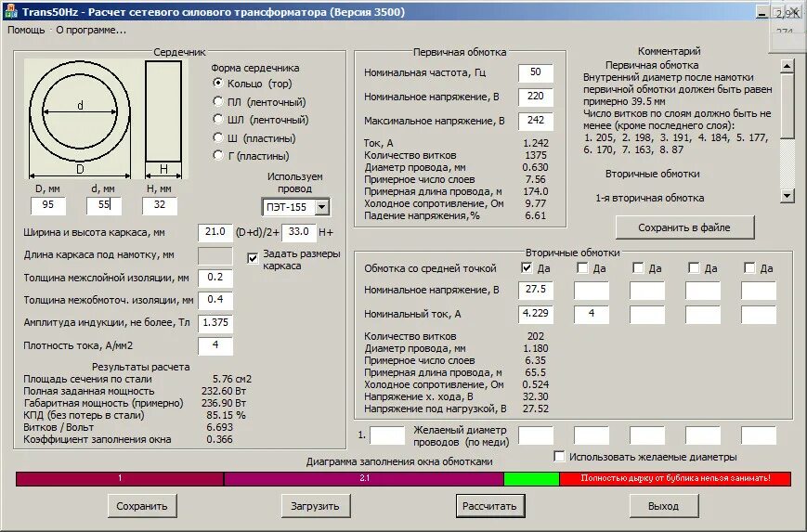
Task: Click winding 1 segment in fill diagram
Action: [x=120, y=478]
